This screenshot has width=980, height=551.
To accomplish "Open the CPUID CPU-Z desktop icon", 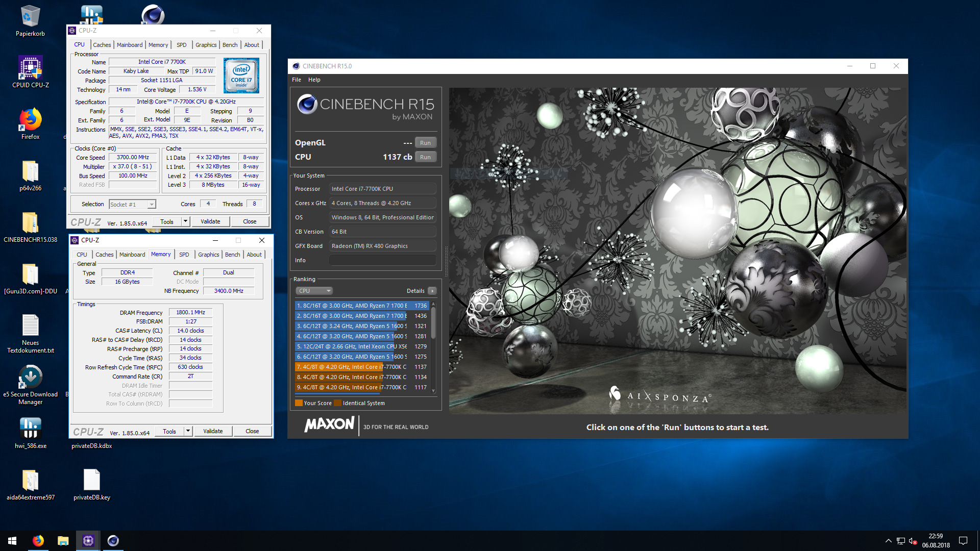I will [x=30, y=71].
